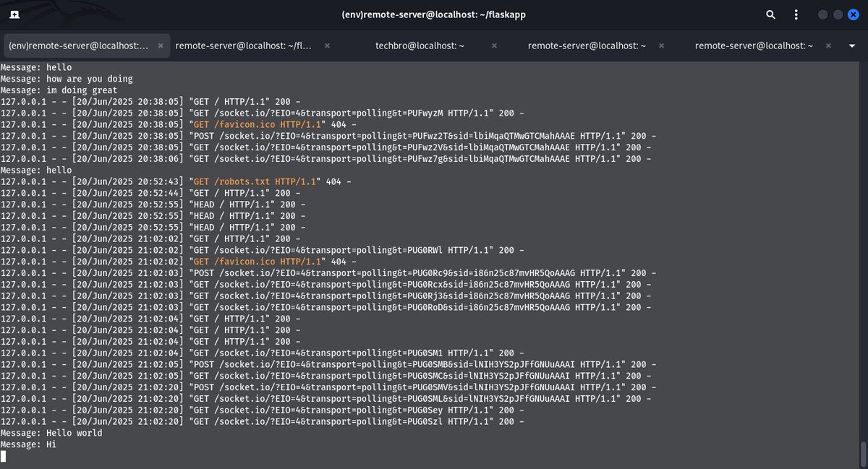Click the POST line containing t=PUG0Rc9
868x469 pixels.
tap(328, 273)
